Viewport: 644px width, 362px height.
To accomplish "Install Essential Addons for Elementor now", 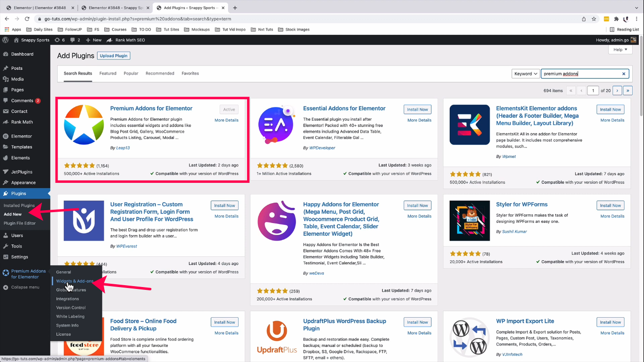I will pyautogui.click(x=418, y=109).
